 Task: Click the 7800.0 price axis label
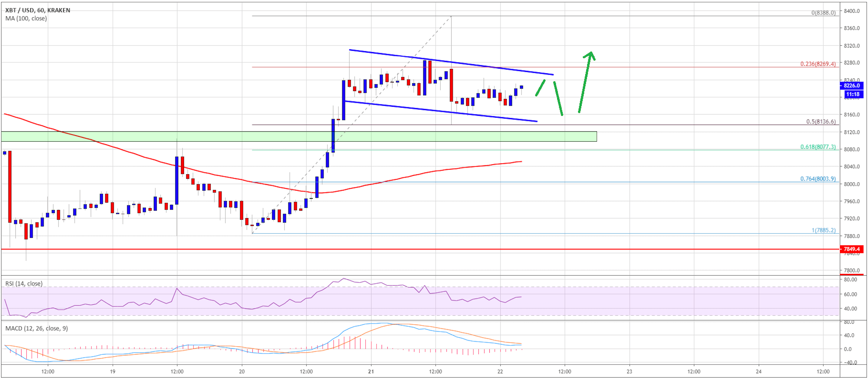[852, 270]
